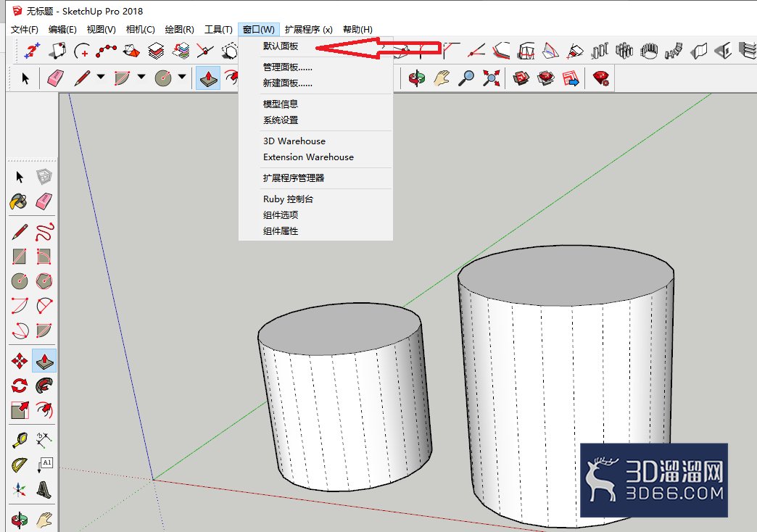Click the curve with red dots plugin icon
757x532 pixels.
[x=106, y=51]
